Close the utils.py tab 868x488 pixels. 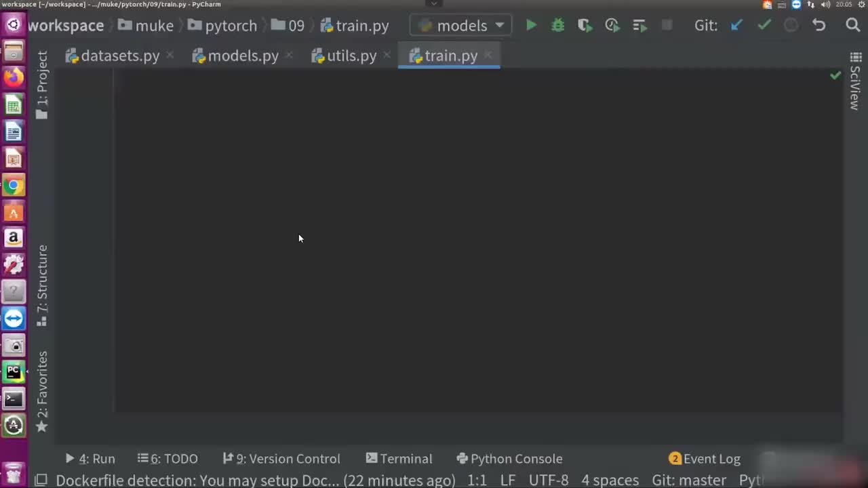pyautogui.click(x=387, y=56)
